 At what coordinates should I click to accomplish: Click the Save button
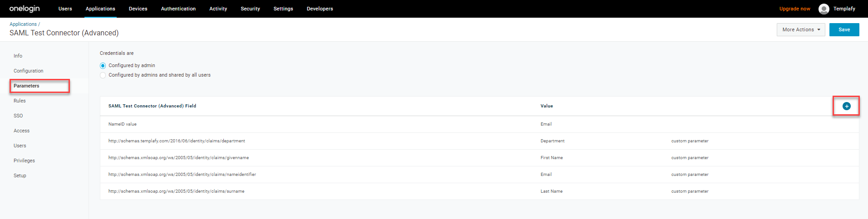844,29
